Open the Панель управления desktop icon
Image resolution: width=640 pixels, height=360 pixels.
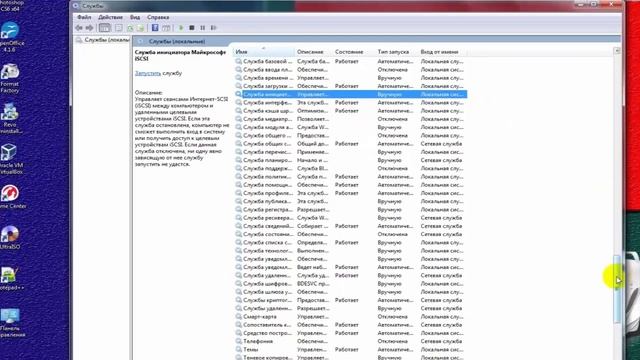click(11, 322)
